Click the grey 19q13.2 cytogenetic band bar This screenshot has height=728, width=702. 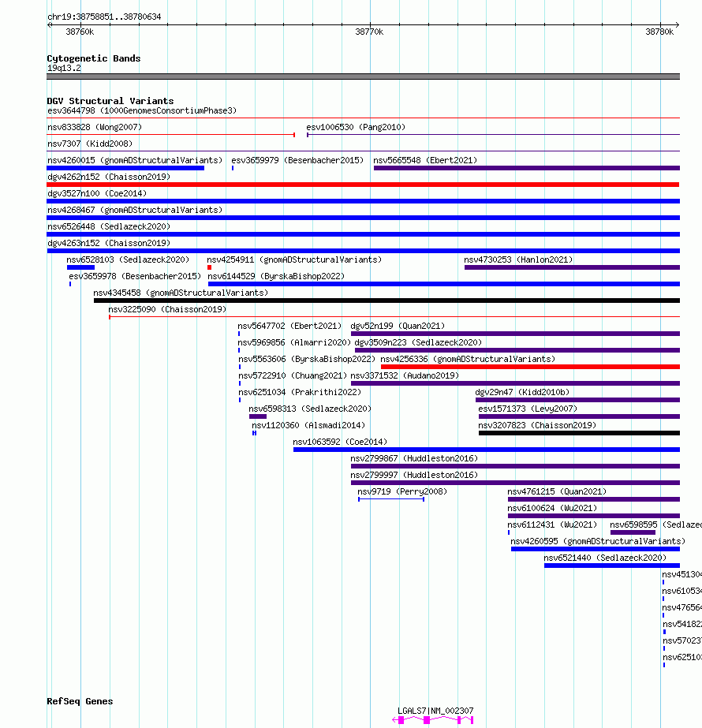(363, 77)
